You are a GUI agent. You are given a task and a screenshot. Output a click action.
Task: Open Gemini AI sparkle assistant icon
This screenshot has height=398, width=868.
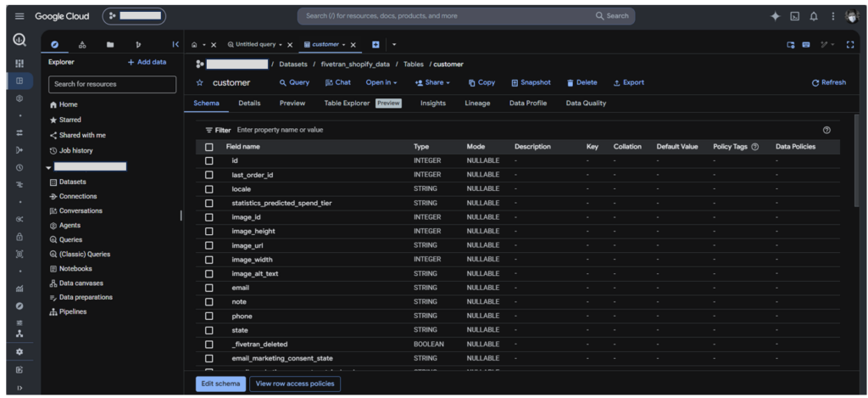(776, 16)
